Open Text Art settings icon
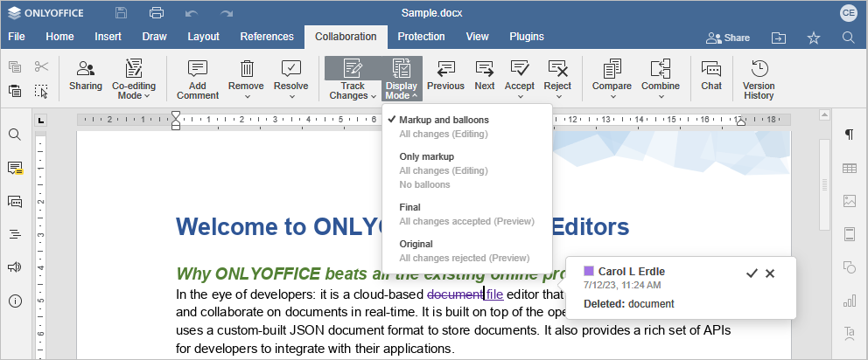 pos(849,334)
